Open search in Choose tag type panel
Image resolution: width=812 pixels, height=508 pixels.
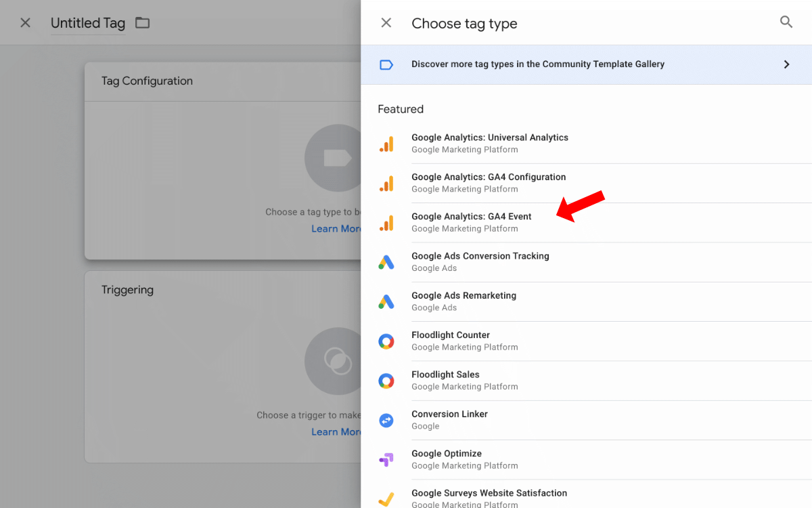pyautogui.click(x=786, y=22)
